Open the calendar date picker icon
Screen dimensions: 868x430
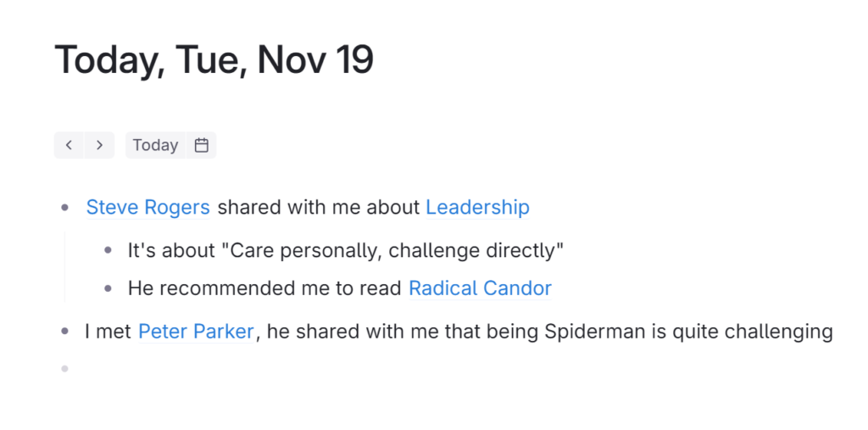(x=201, y=145)
